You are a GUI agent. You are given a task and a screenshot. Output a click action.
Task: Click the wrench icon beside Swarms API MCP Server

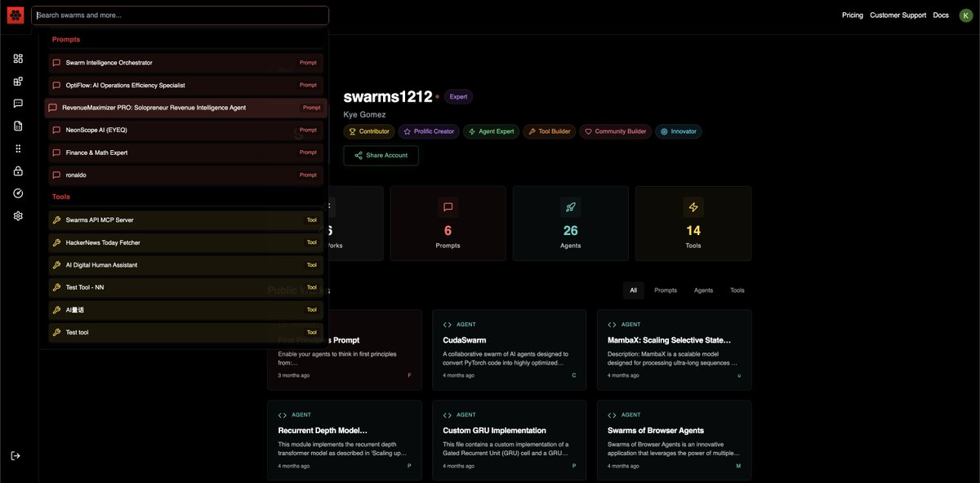[56, 220]
